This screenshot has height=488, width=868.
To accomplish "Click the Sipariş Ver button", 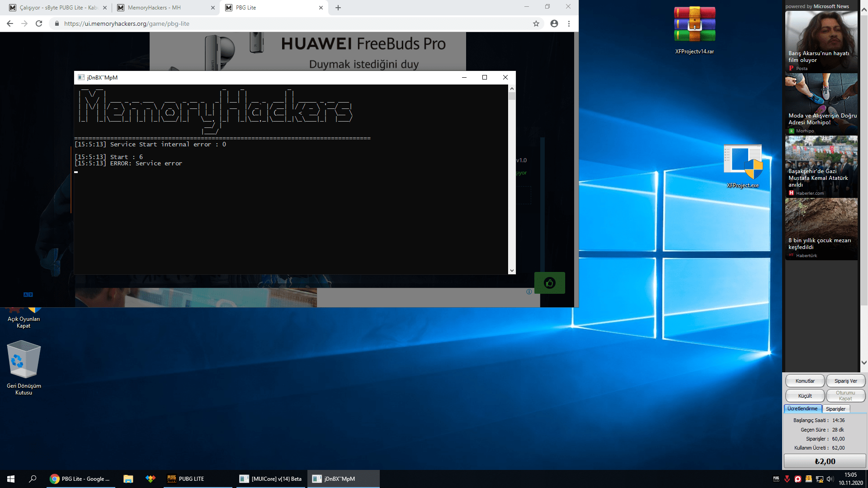I will click(845, 381).
